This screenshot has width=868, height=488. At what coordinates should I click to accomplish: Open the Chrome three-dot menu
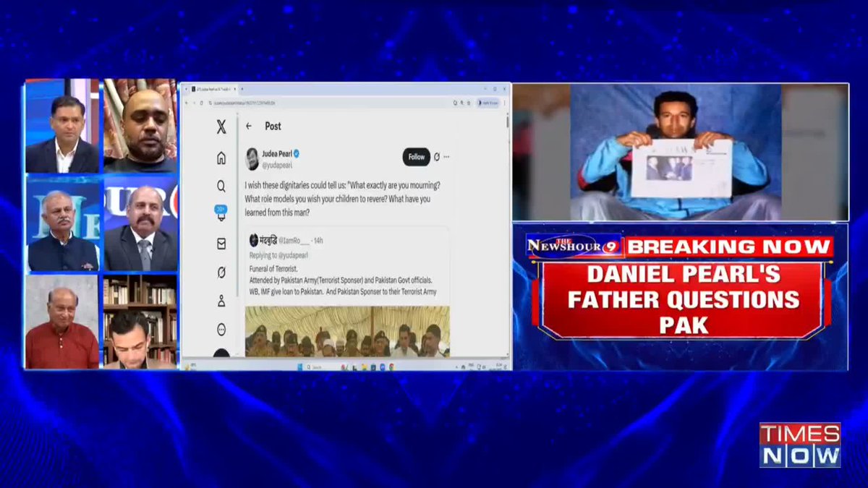coord(504,103)
